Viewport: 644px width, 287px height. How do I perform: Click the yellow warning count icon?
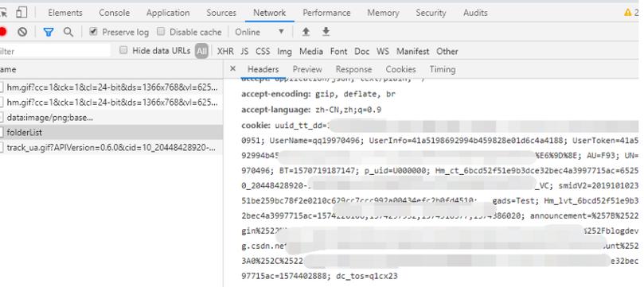point(627,13)
